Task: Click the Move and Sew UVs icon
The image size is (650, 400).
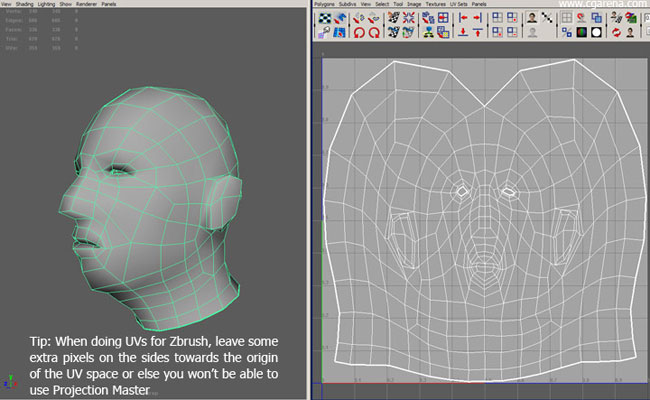Action: click(x=408, y=32)
